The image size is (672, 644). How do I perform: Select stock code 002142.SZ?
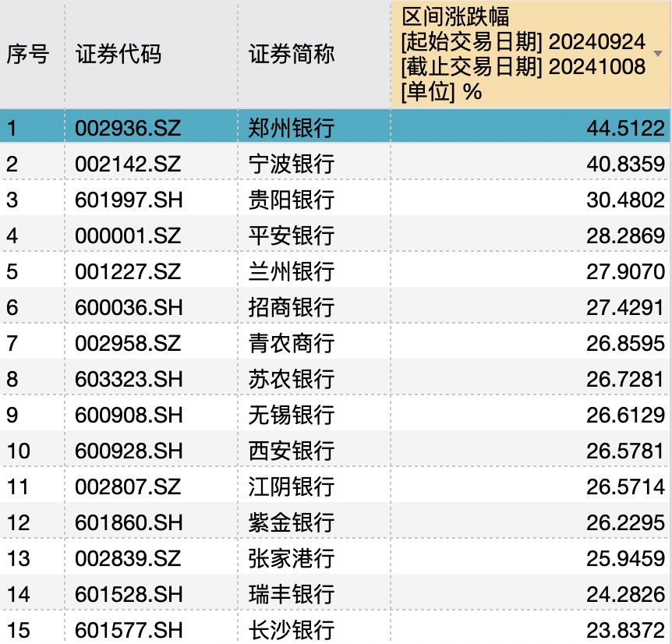pyautogui.click(x=128, y=164)
